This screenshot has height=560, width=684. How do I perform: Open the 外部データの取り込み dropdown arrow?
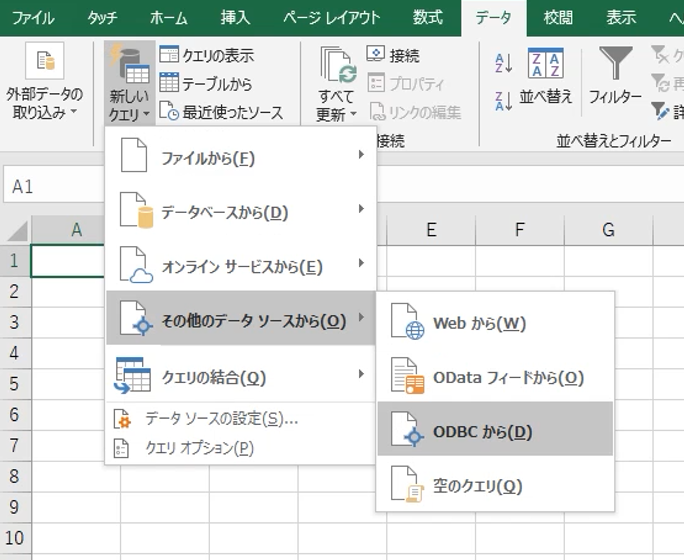point(74,112)
